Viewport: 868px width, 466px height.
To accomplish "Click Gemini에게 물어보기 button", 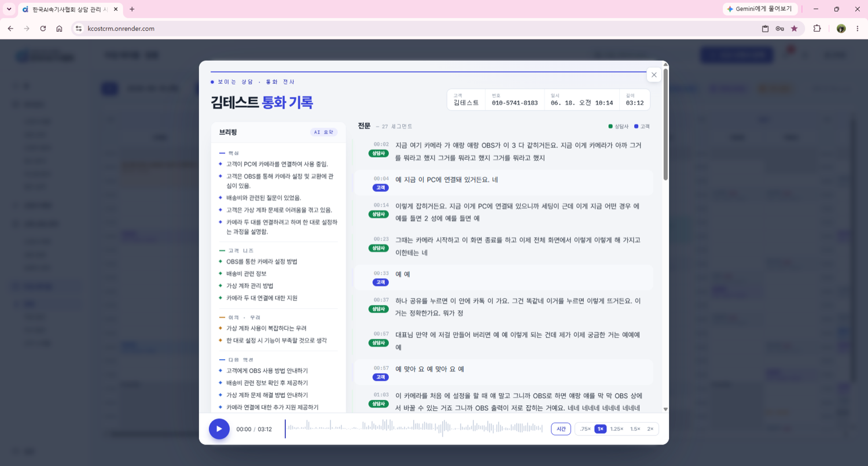I will tap(760, 9).
